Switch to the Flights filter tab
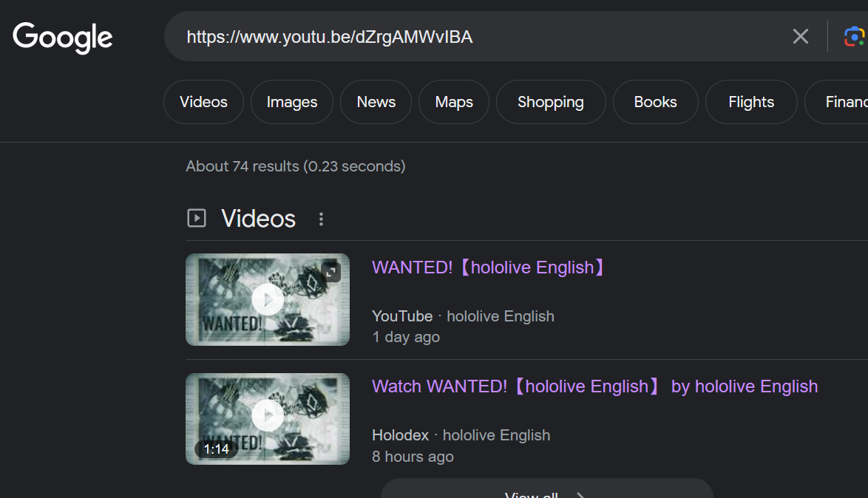Image resolution: width=868 pixels, height=498 pixels. coord(751,102)
